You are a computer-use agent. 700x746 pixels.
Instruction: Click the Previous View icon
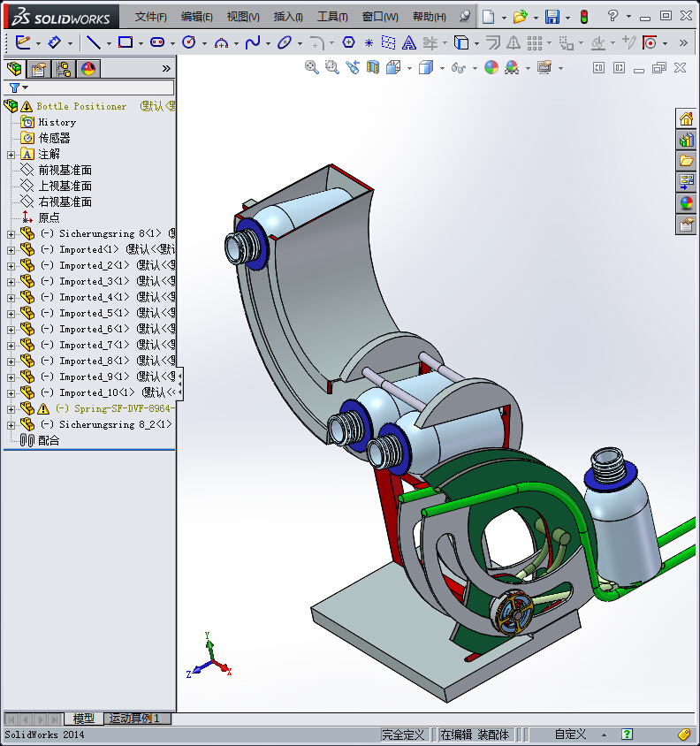[x=353, y=67]
